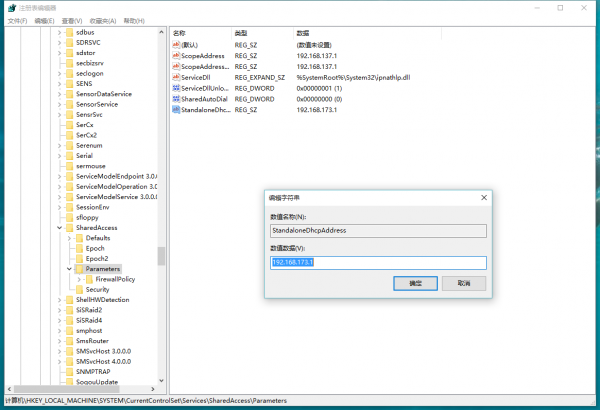Select the (默认) default value icon
Image resolution: width=600 pixels, height=410 pixels.
point(176,43)
